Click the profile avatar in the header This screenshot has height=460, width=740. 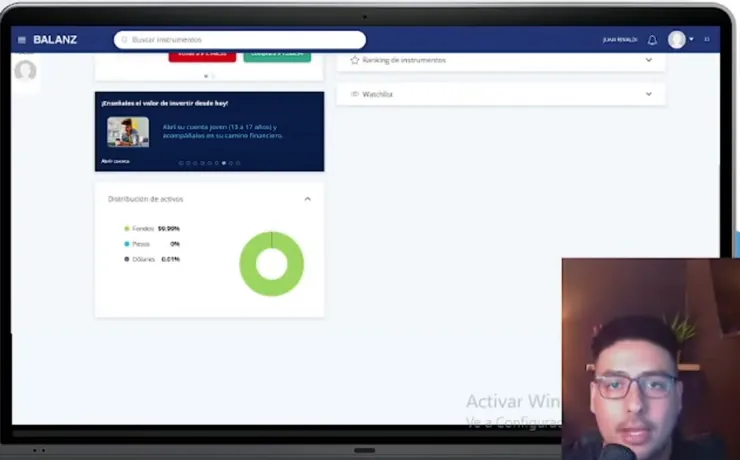(x=677, y=40)
